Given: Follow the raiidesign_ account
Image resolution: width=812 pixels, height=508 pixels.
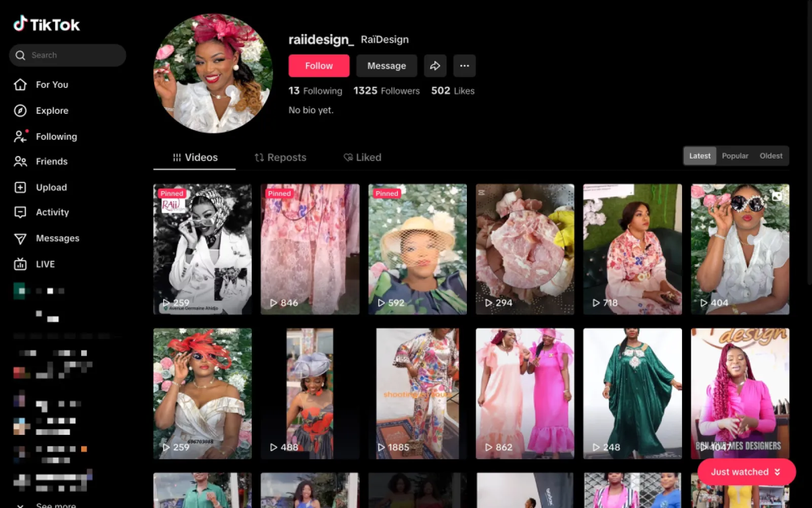Looking at the screenshot, I should (x=319, y=66).
